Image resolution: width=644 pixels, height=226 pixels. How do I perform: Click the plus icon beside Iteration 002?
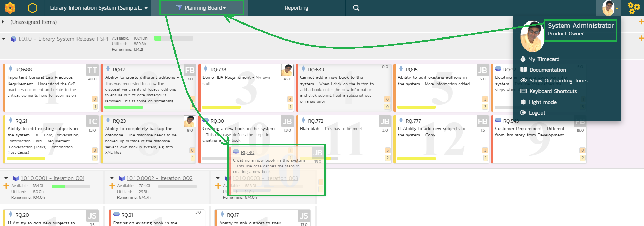click(112, 186)
